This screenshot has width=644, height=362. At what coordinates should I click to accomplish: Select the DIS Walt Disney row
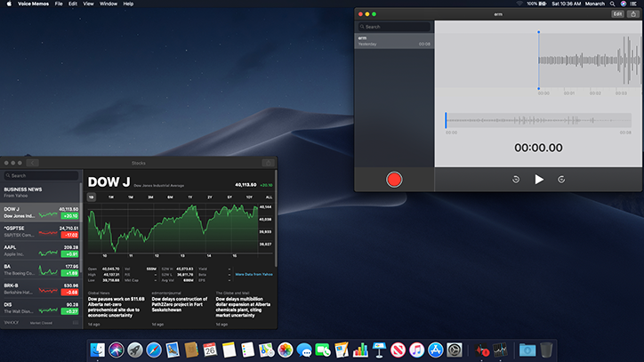coord(41,308)
